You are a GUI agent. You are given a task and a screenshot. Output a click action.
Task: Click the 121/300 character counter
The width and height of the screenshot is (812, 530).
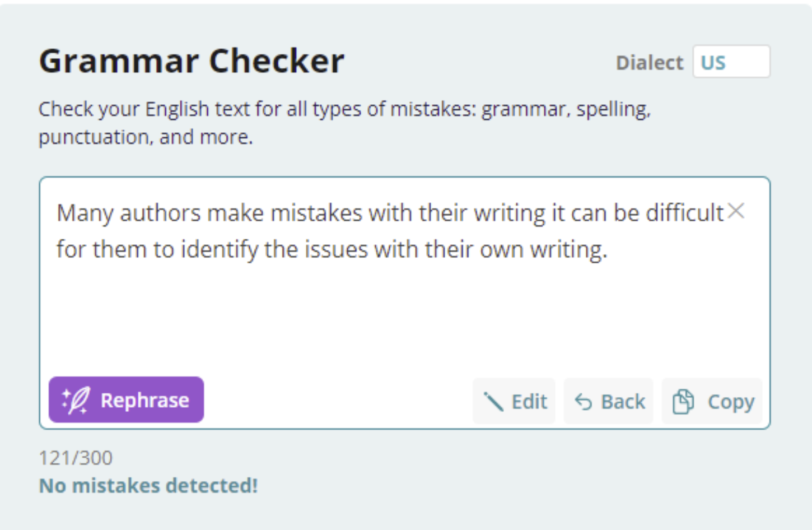pos(76,458)
